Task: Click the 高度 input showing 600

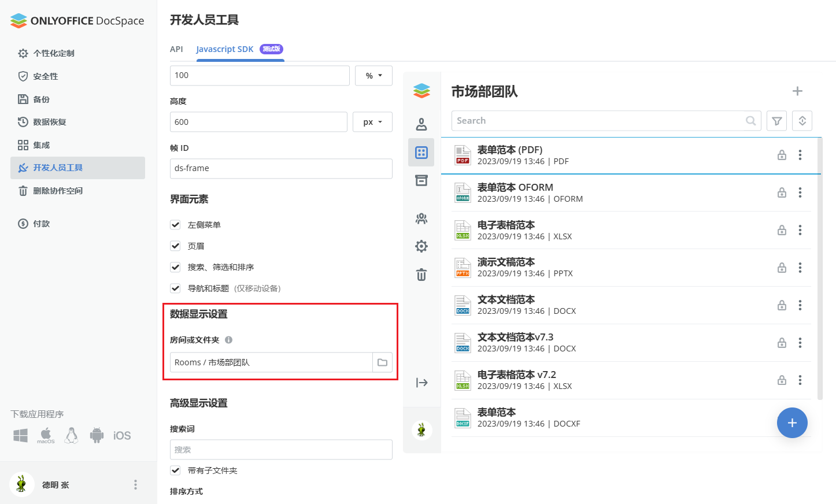Action: pyautogui.click(x=258, y=122)
